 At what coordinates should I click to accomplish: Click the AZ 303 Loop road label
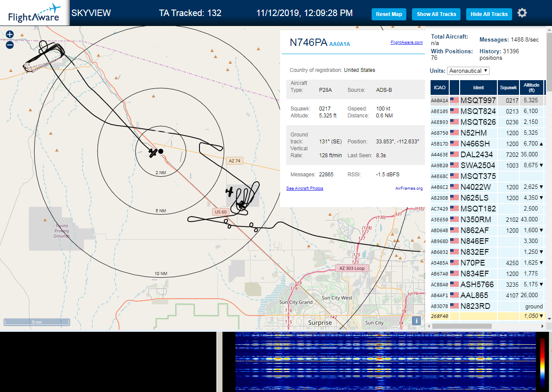353,268
